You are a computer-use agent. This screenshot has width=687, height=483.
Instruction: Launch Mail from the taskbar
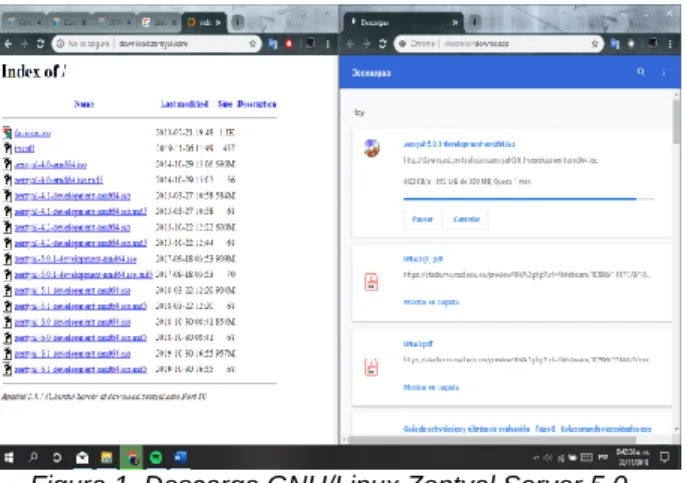coord(82,458)
